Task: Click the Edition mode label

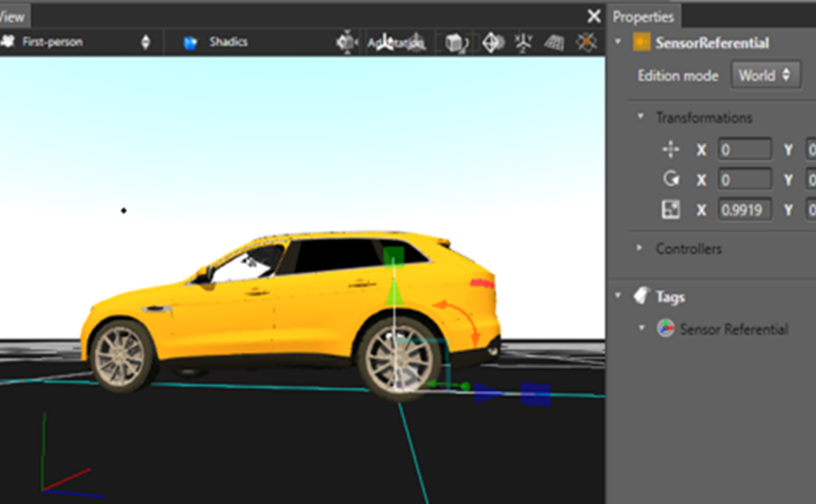Action: (678, 76)
